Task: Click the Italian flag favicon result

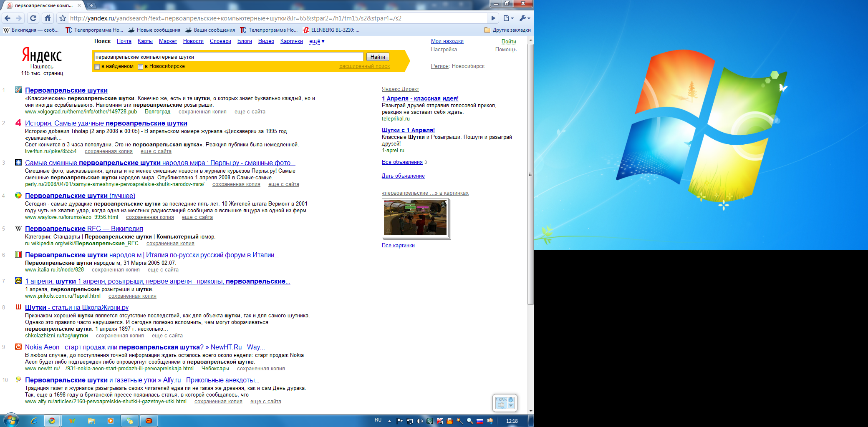Action: point(18,254)
